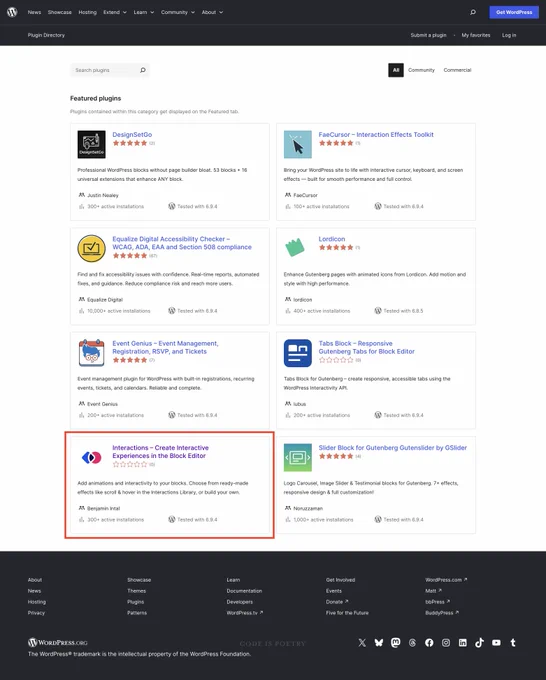This screenshot has width=546, height=680.
Task: Click the Log in link
Action: pyautogui.click(x=509, y=35)
